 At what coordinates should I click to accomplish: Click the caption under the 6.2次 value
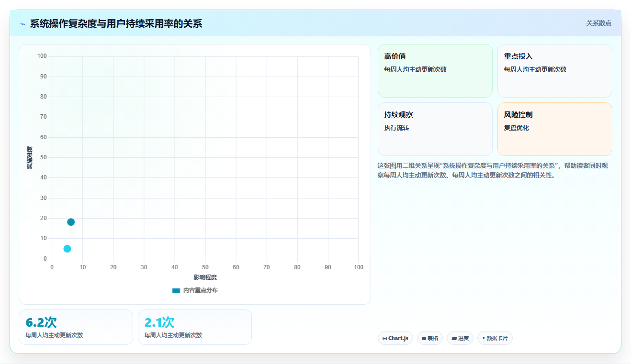(54, 335)
